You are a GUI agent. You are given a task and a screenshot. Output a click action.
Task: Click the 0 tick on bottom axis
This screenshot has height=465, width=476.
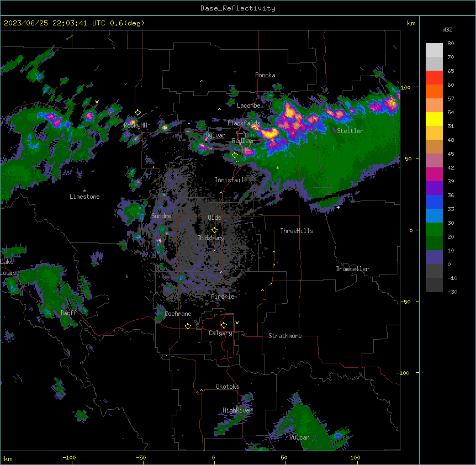(213, 458)
